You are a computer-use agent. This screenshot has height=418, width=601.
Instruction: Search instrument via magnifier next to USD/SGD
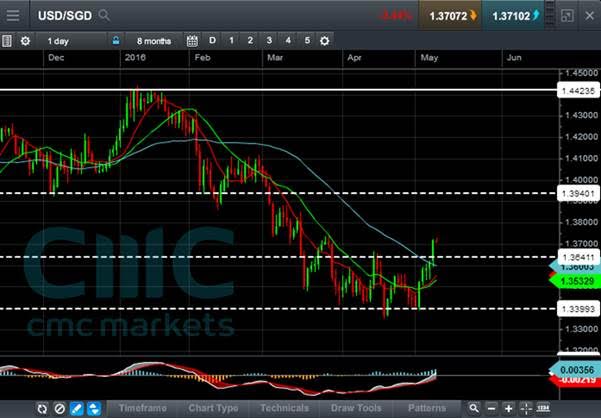[x=104, y=16]
